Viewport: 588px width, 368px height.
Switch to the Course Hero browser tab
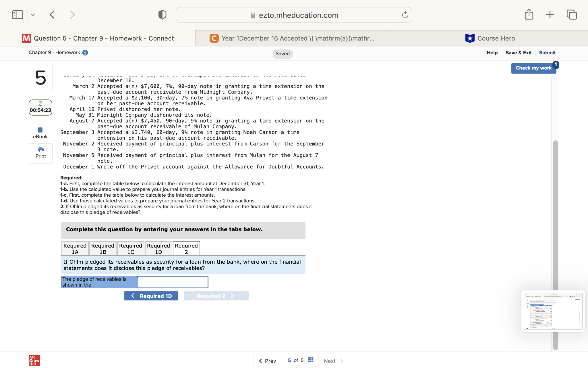coord(490,38)
